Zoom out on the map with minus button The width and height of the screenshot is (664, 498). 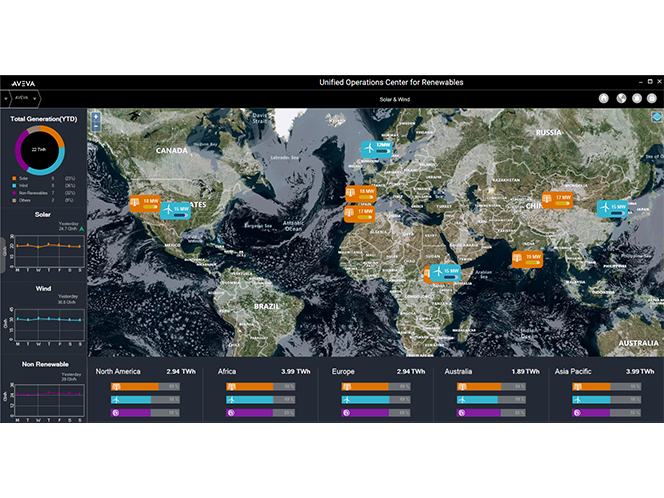coord(95,128)
